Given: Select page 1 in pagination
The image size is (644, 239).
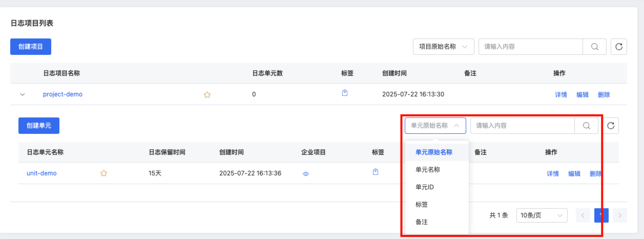Looking at the screenshot, I should click(601, 215).
